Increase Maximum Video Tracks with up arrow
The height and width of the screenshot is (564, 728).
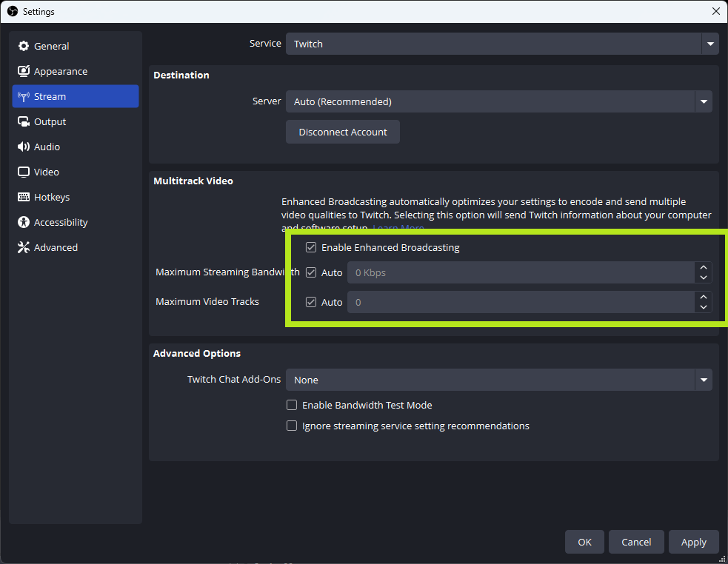click(704, 297)
